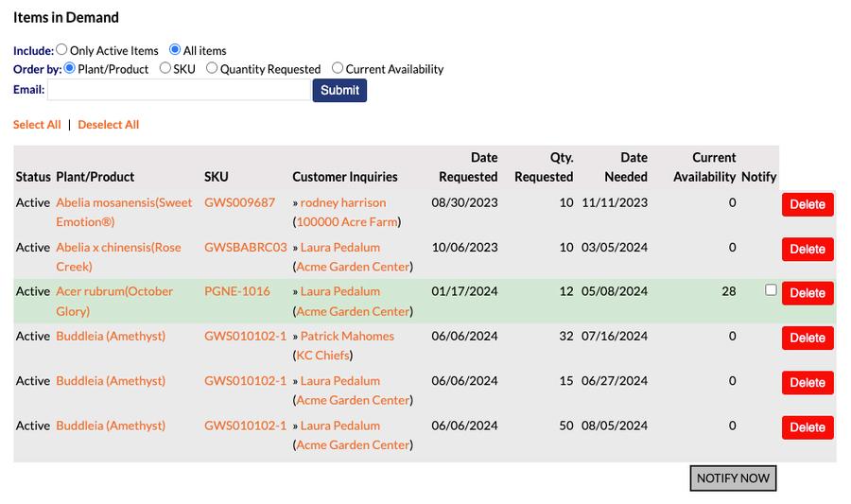Viewport: 851px width, 504px height.
Task: Delete the Abelia x chinensis row
Action: tap(807, 249)
